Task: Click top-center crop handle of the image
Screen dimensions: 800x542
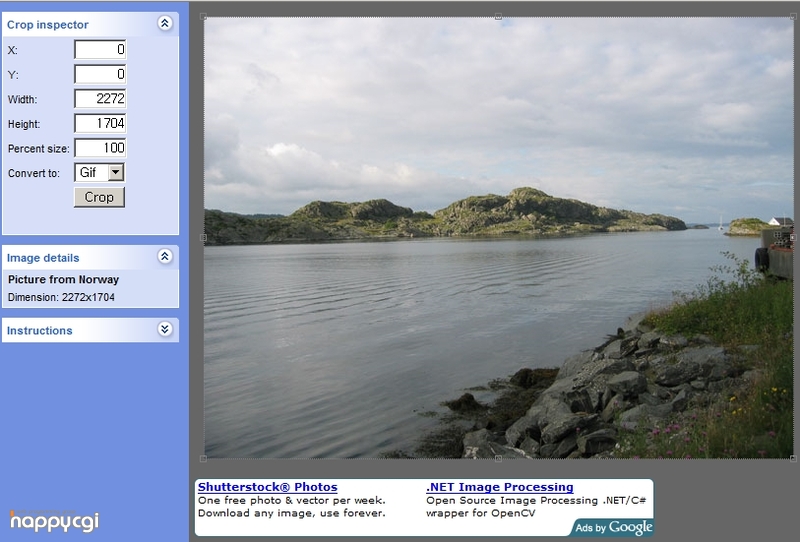Action: [498, 16]
